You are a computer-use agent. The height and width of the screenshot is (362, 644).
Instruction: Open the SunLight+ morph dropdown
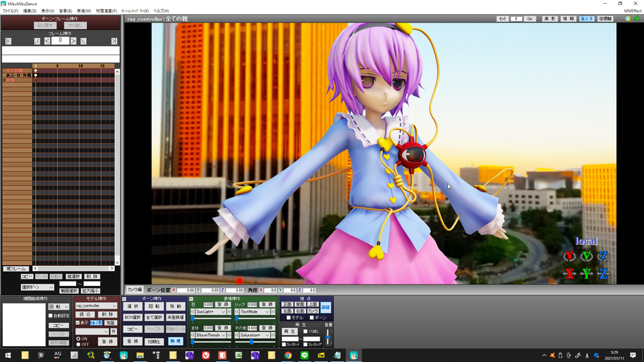[x=211, y=312]
